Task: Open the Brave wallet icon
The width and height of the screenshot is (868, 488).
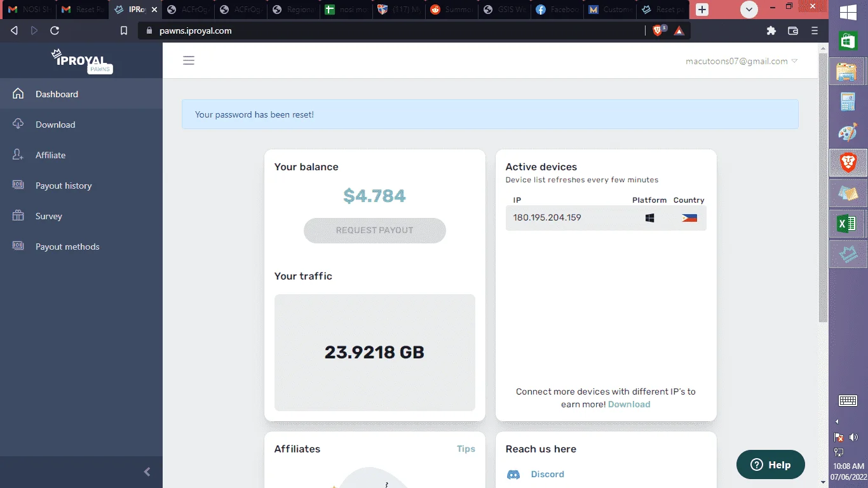Action: point(793,30)
